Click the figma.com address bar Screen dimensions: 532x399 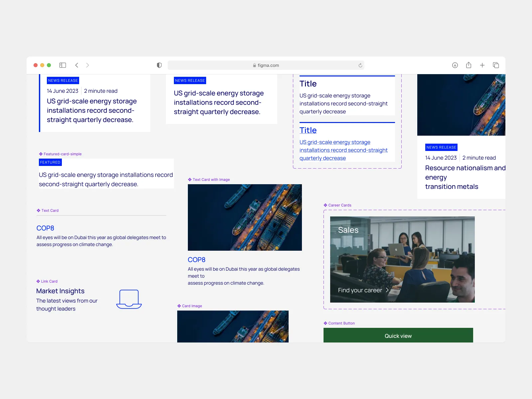(x=266, y=66)
